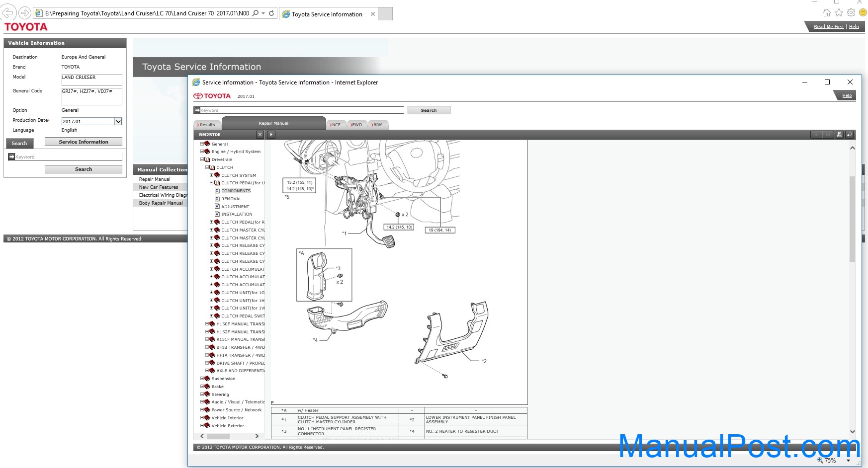
Task: Click Service Information button in Vehicle Information
Action: [84, 142]
